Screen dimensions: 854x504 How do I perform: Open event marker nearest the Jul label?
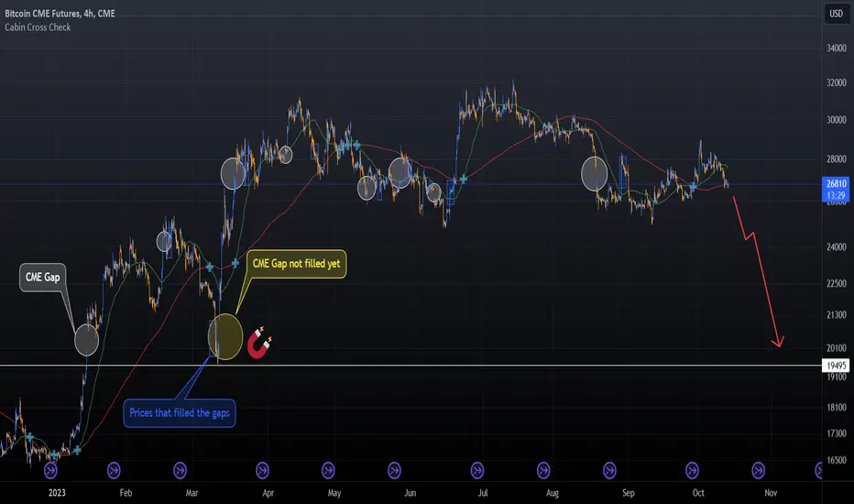477,470
